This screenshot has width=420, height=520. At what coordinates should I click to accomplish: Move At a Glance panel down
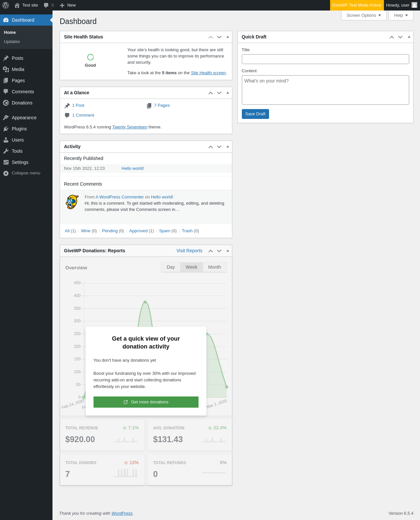(219, 93)
